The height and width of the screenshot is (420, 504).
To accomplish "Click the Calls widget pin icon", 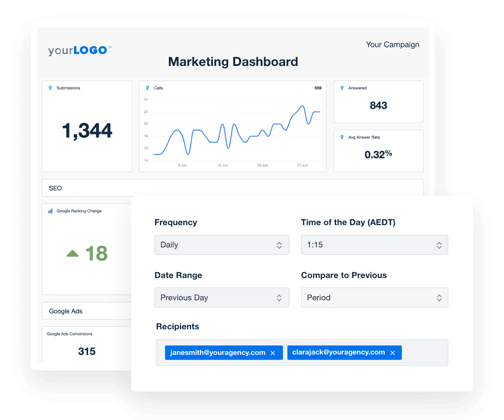I will click(147, 88).
